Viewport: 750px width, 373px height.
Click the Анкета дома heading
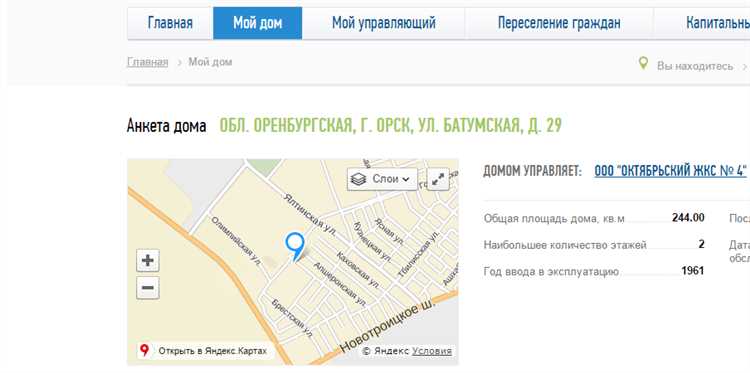[x=166, y=126]
